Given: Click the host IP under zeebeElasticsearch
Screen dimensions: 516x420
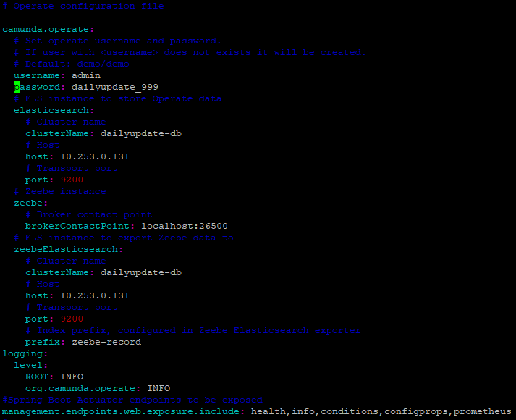Looking at the screenshot, I should click(95, 295).
